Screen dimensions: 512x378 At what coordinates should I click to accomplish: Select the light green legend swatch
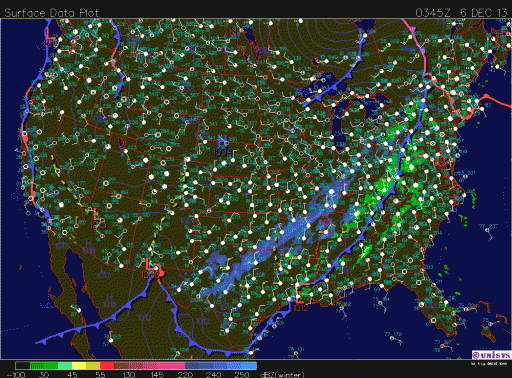point(65,366)
